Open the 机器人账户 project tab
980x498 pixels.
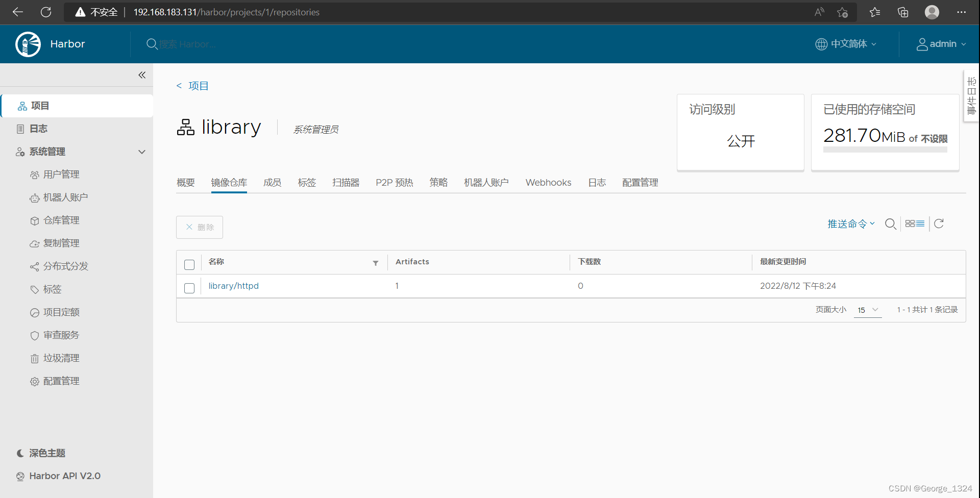pos(486,183)
